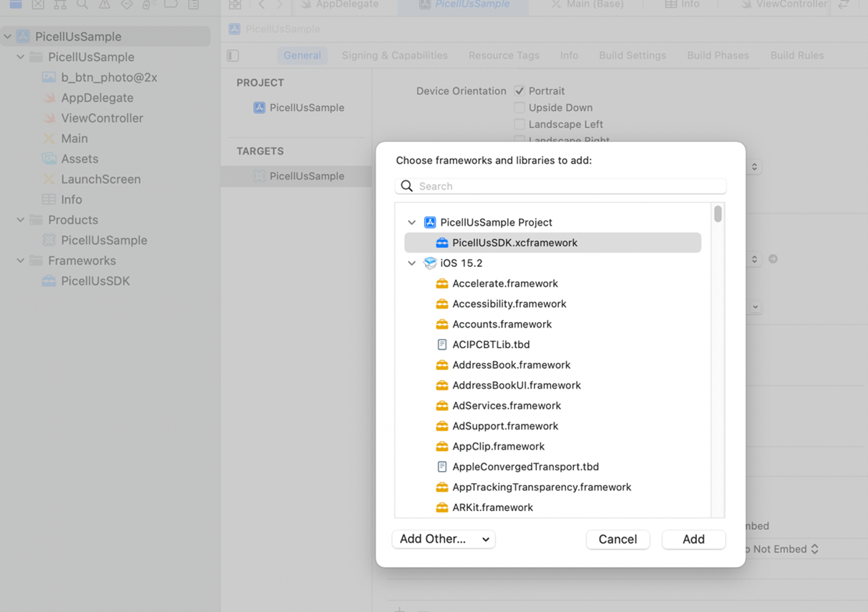Click the iOS 15.2 SDK icon
The width and height of the screenshot is (868, 612).
(430, 263)
